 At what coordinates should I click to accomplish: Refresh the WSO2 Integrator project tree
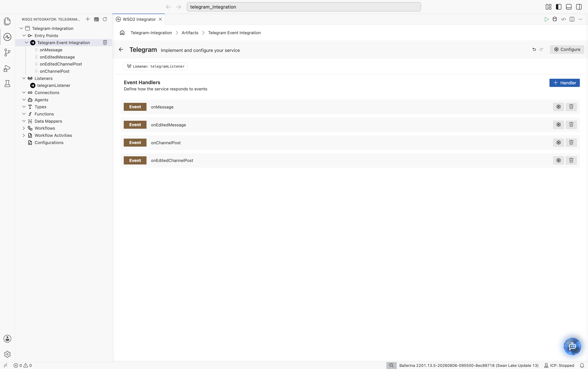[105, 19]
